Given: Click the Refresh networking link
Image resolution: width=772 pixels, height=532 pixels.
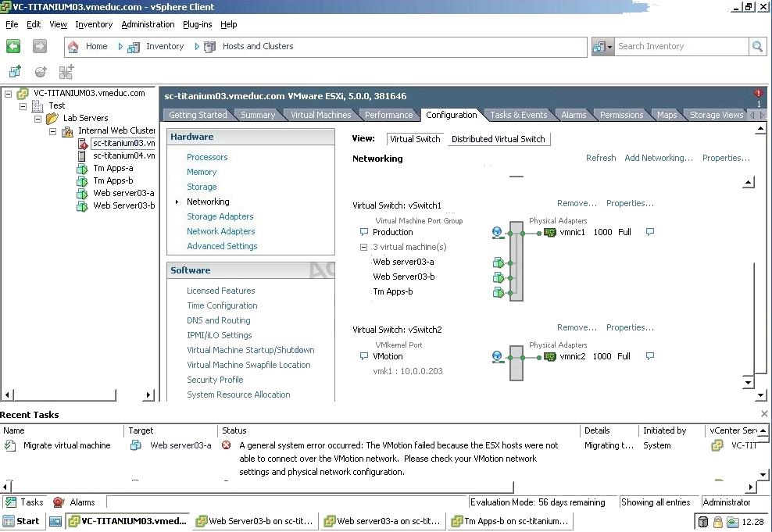Looking at the screenshot, I should (x=601, y=158).
